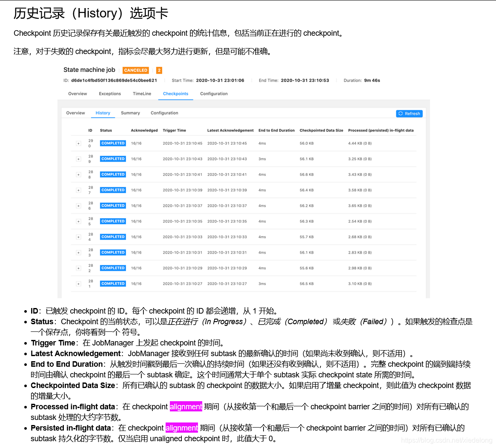Expand checkpoint row 288 details
This screenshot has width=496, height=448.
78,174
